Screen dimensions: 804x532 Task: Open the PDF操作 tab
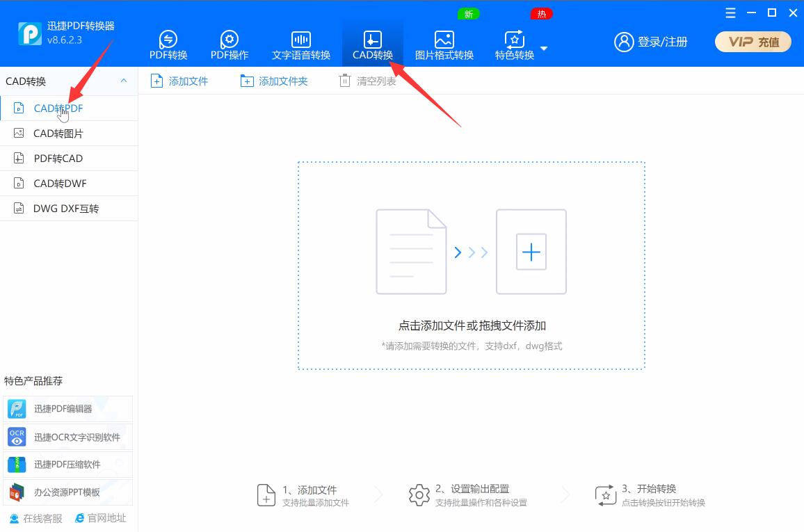click(230, 45)
